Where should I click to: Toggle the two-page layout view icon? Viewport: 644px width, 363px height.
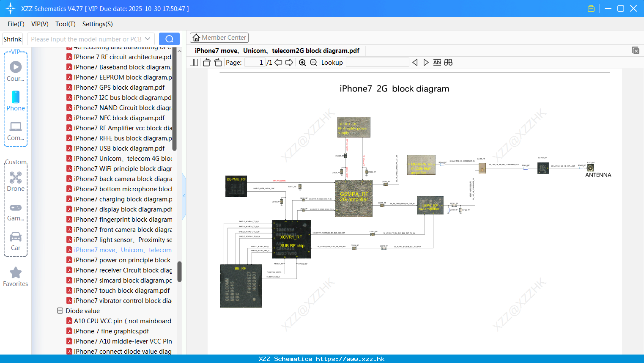click(194, 62)
